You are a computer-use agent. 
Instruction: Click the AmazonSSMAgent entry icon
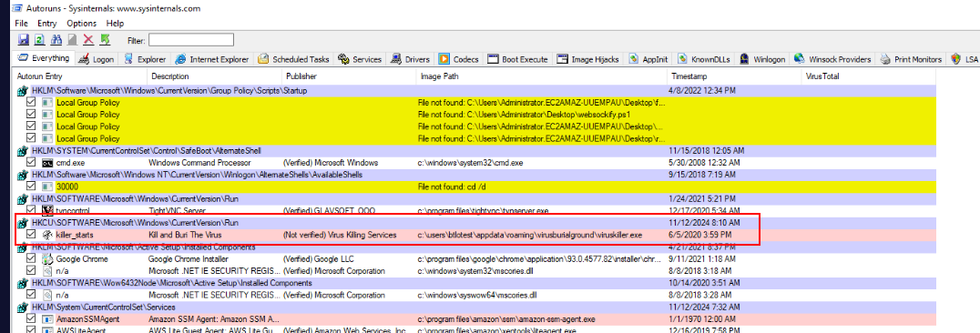pyautogui.click(x=46, y=318)
